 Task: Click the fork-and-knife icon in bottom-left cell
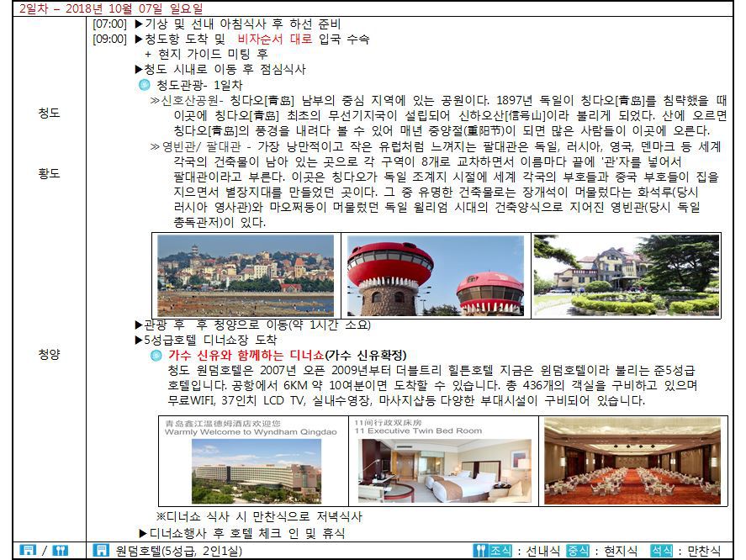[x=60, y=551]
